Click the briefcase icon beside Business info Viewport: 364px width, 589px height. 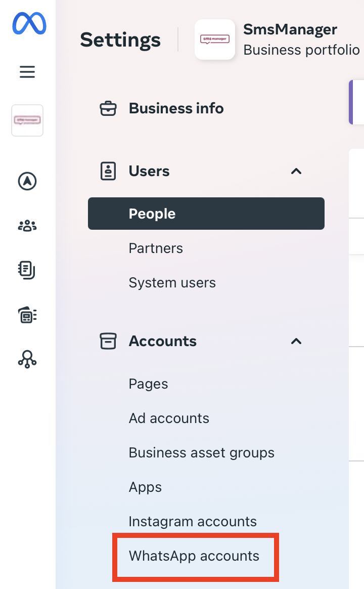click(x=108, y=108)
